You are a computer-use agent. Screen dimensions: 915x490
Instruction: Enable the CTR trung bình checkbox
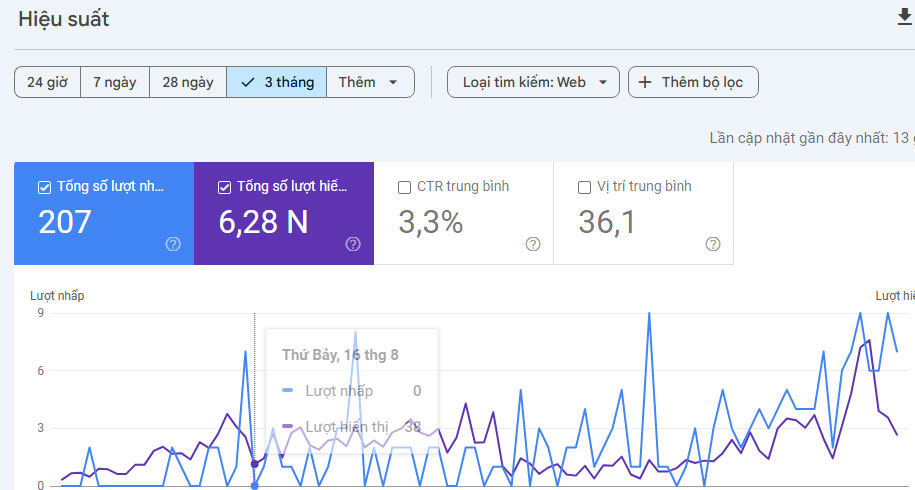(x=404, y=187)
